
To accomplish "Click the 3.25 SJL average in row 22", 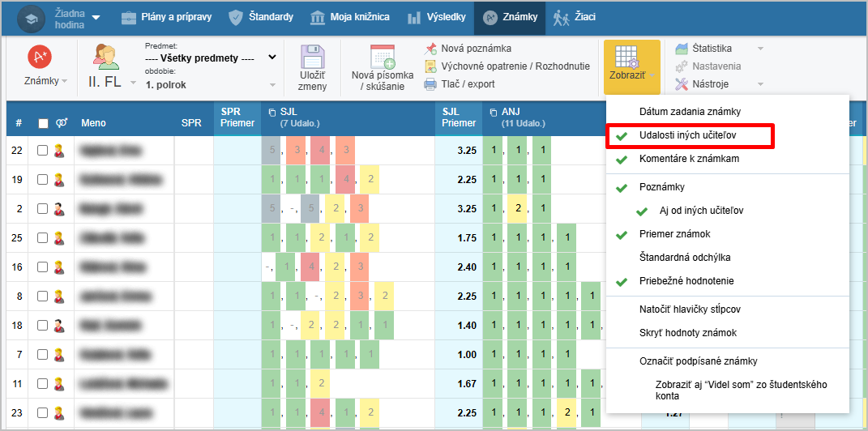I will [x=467, y=151].
